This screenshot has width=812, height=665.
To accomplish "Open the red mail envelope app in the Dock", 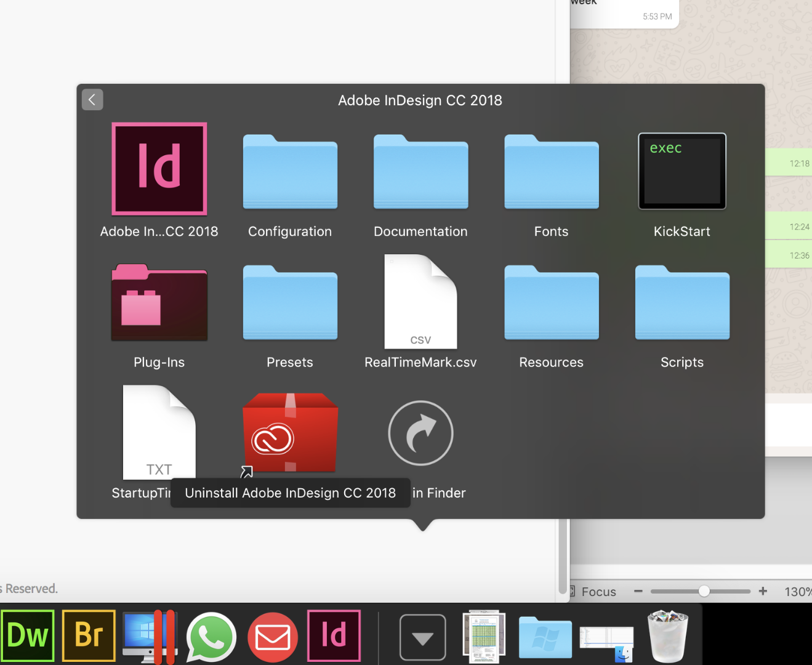I will [273, 637].
